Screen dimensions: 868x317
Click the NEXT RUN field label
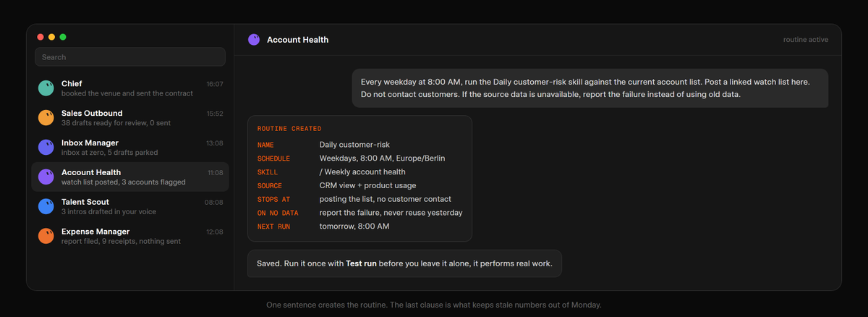pos(273,227)
